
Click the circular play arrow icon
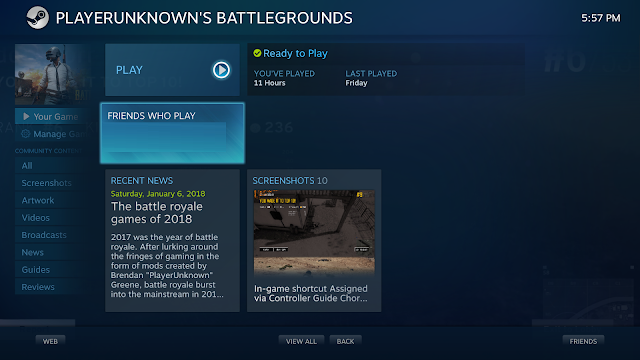(221, 70)
